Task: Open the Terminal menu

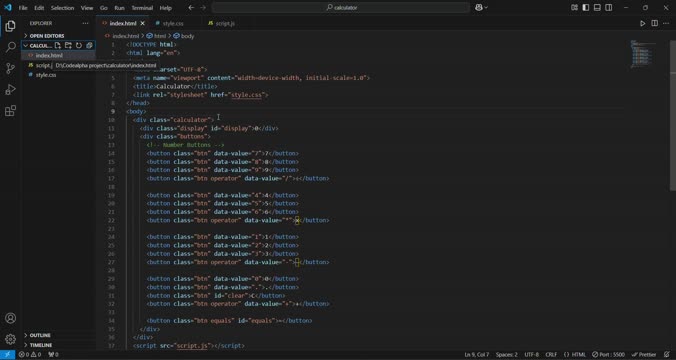Action: [142, 8]
